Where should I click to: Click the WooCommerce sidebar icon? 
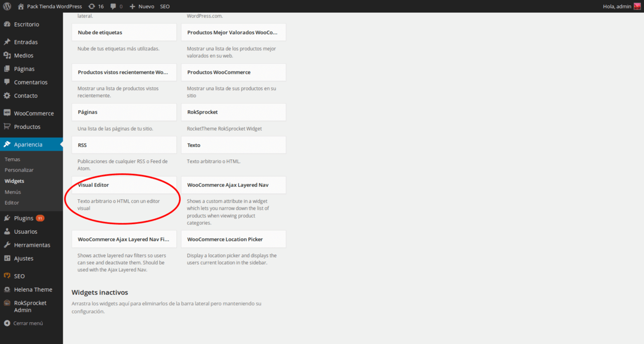7,113
